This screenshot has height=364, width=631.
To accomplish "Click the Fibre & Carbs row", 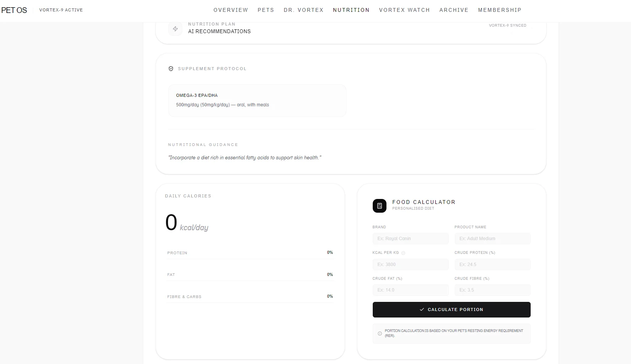I will click(x=250, y=297).
